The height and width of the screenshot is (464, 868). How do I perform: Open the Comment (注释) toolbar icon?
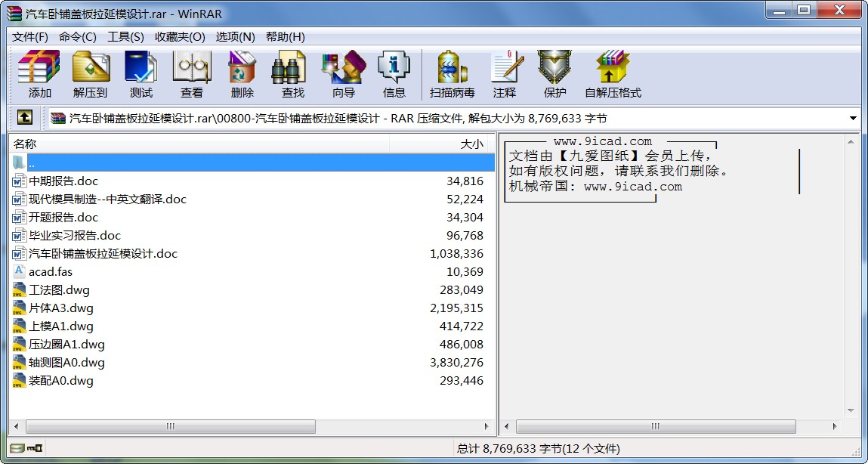(505, 74)
